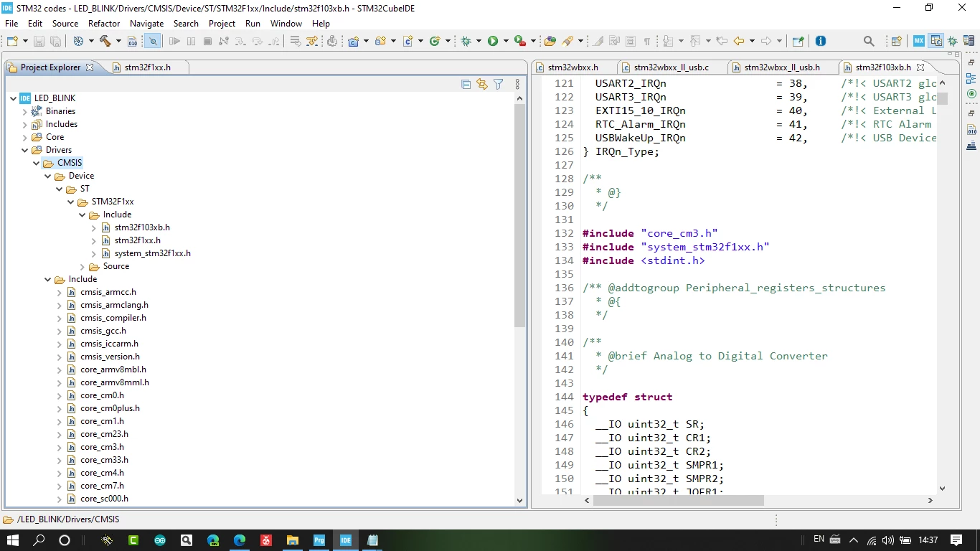Click the Forward navigation arrow

[x=766, y=41]
